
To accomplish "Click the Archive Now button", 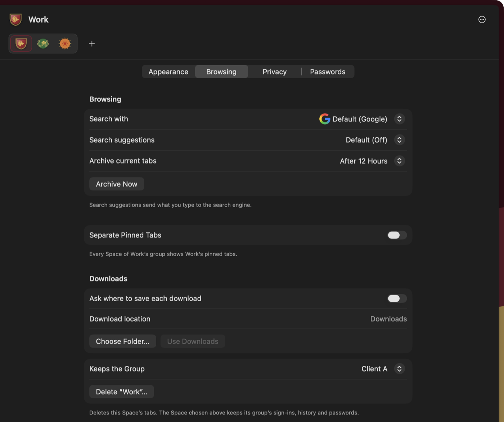I will tap(117, 184).
